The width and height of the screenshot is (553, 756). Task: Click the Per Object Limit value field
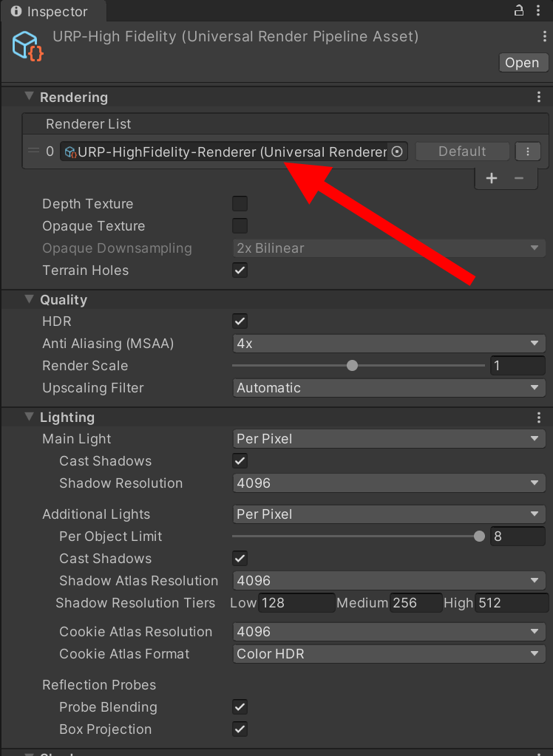tap(518, 536)
